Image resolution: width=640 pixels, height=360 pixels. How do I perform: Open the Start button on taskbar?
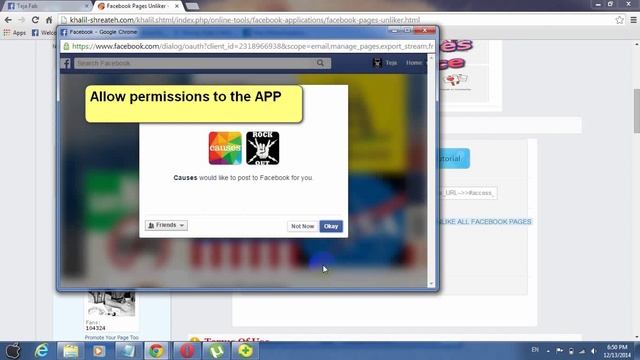(x=13, y=351)
